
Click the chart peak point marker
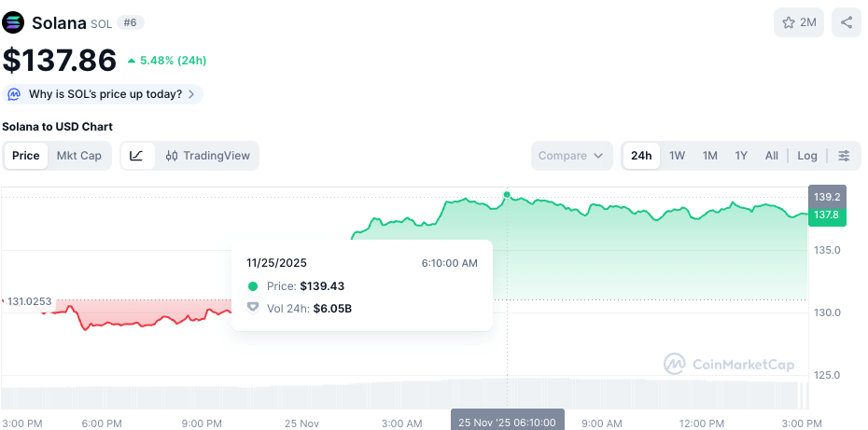[507, 195]
